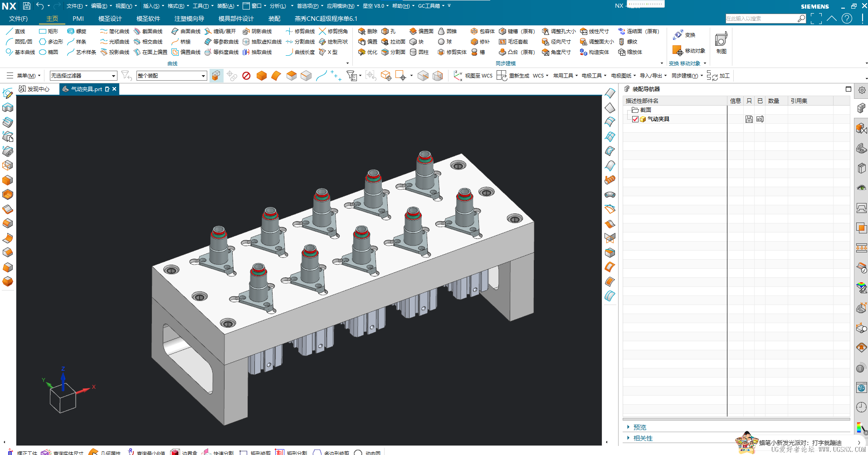
Task: Open the 工具(T) menu in title bar
Action: (203, 6)
